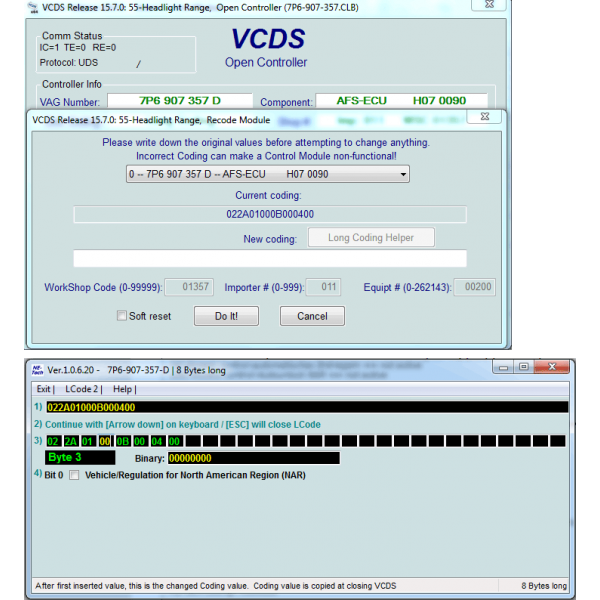Open the module selection dropdown
The height and width of the screenshot is (600, 600).
tap(268, 174)
